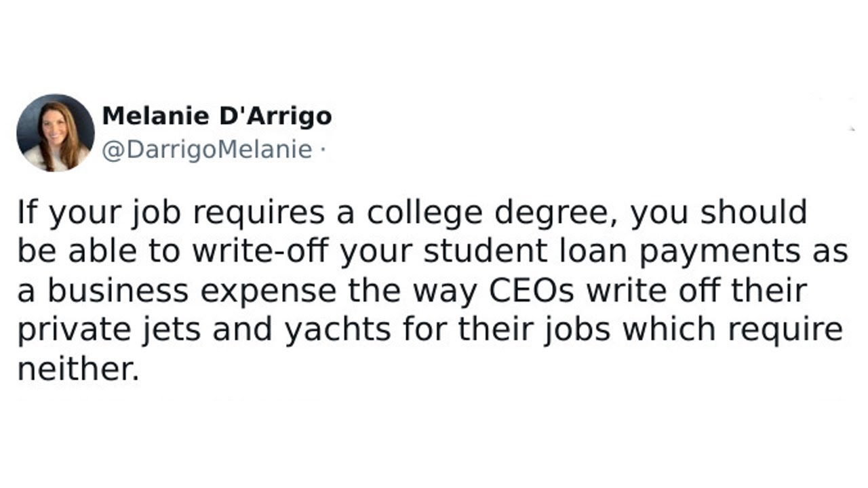The height and width of the screenshot is (488, 868).
Task: Click the word "yachts" in the tweet
Action: pyautogui.click(x=338, y=330)
